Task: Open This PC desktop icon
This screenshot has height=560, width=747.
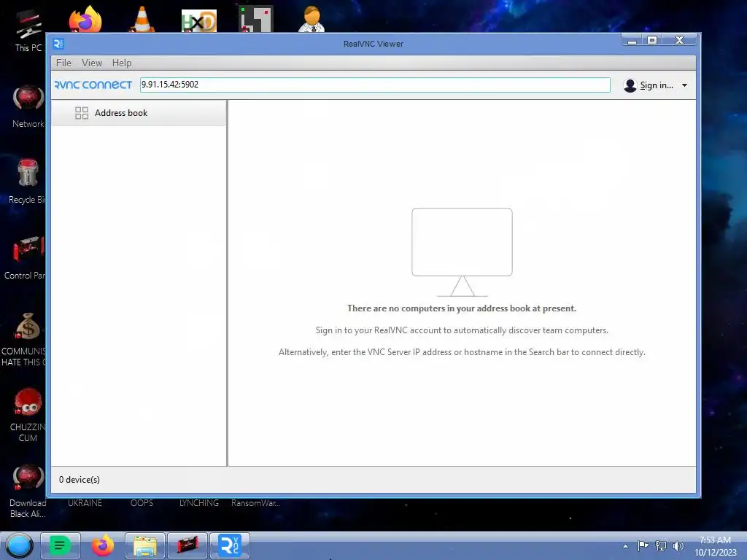Action: click(x=28, y=31)
